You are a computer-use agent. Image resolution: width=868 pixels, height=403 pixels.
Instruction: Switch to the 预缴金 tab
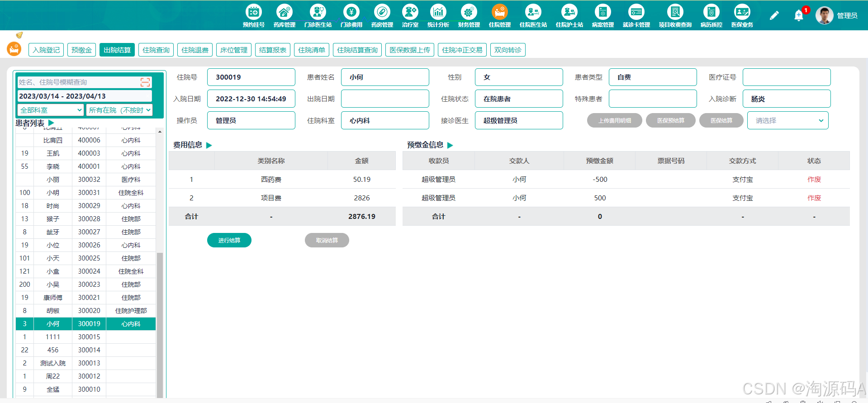click(81, 50)
